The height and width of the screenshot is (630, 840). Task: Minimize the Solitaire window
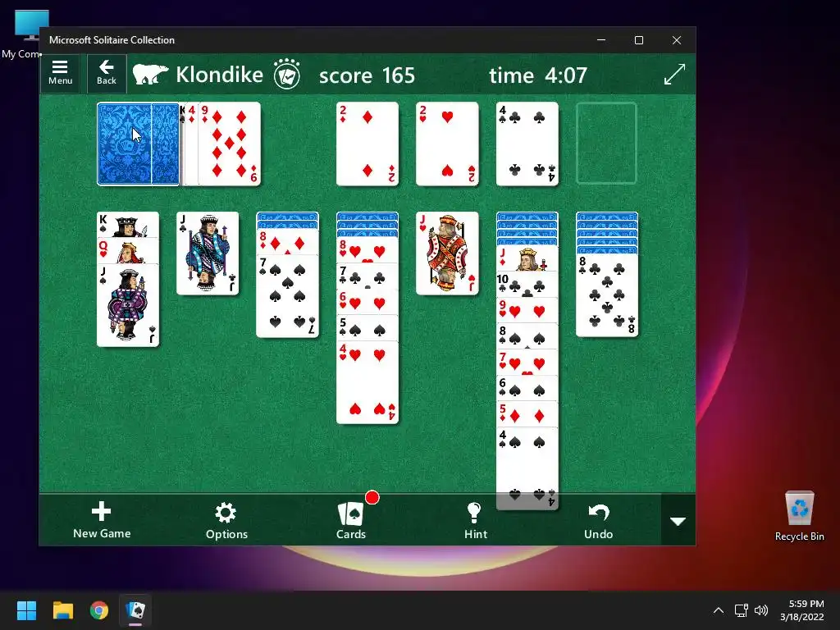click(601, 40)
